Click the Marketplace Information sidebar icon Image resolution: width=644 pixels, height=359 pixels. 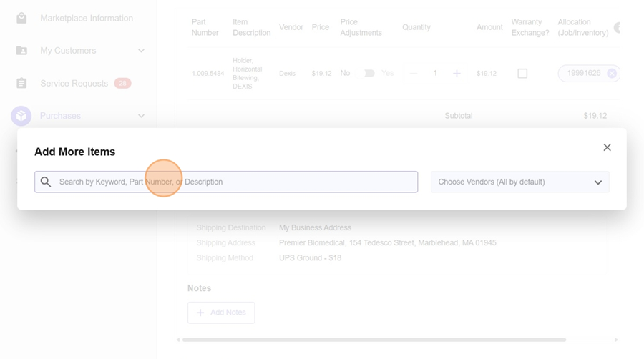pos(21,18)
